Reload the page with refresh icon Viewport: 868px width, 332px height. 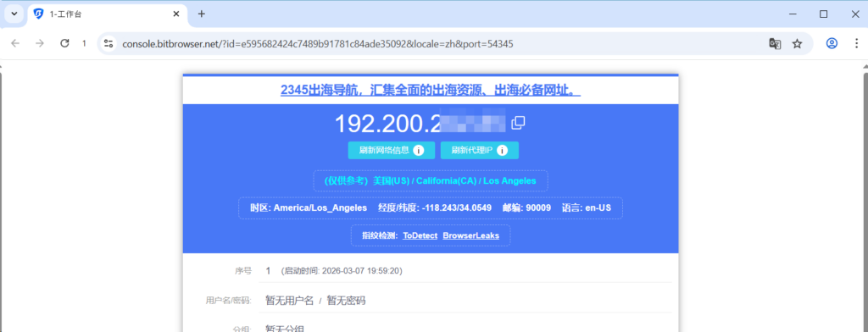click(64, 43)
